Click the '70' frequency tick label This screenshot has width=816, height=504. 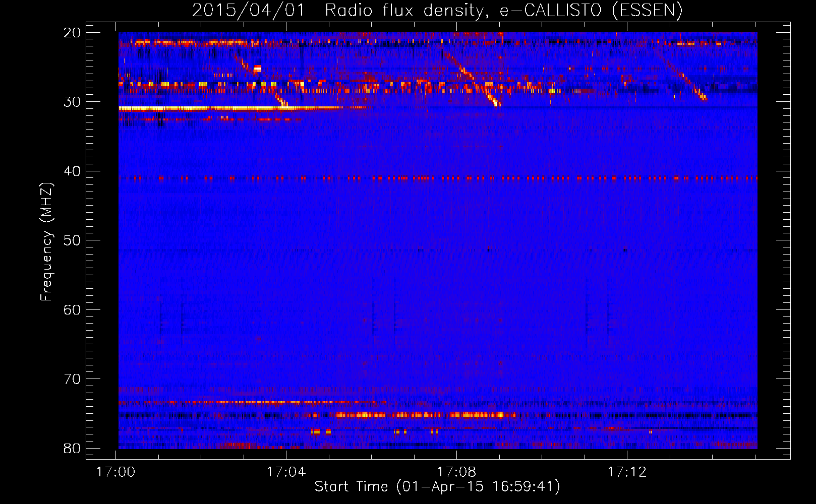[72, 379]
